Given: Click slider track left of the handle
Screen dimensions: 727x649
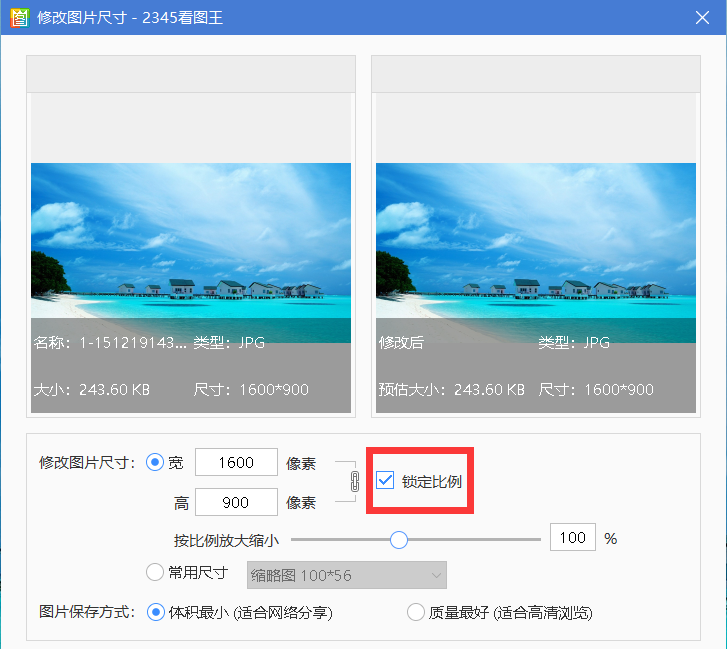Looking at the screenshot, I should click(340, 539).
